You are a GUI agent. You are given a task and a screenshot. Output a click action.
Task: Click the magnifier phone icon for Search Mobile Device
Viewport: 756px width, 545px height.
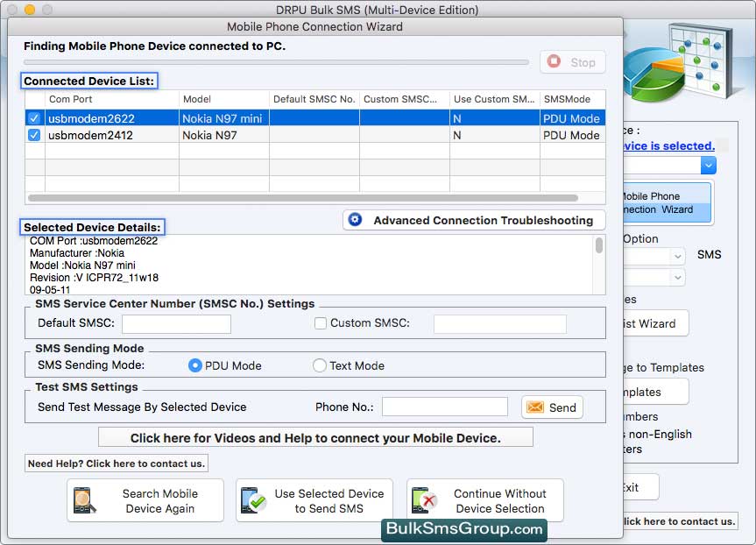tap(84, 500)
